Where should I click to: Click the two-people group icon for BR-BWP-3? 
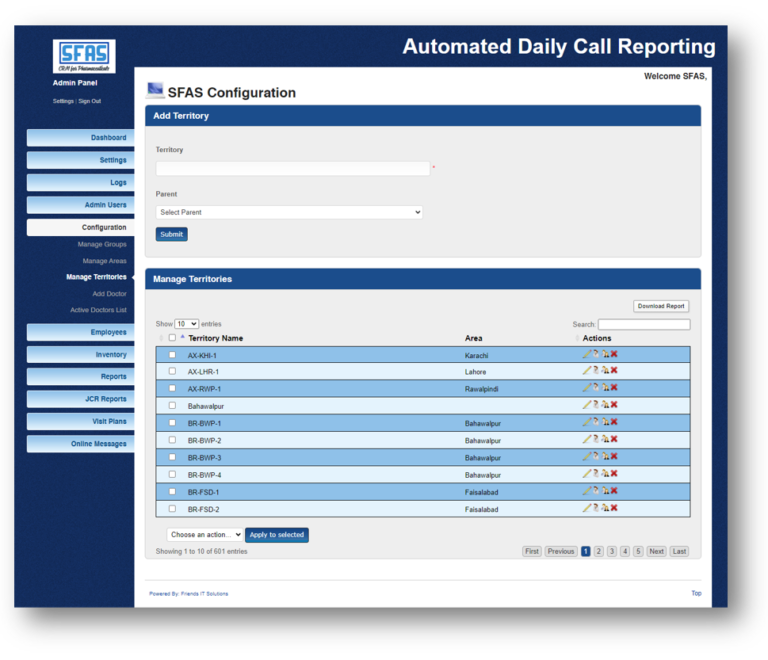click(x=605, y=457)
